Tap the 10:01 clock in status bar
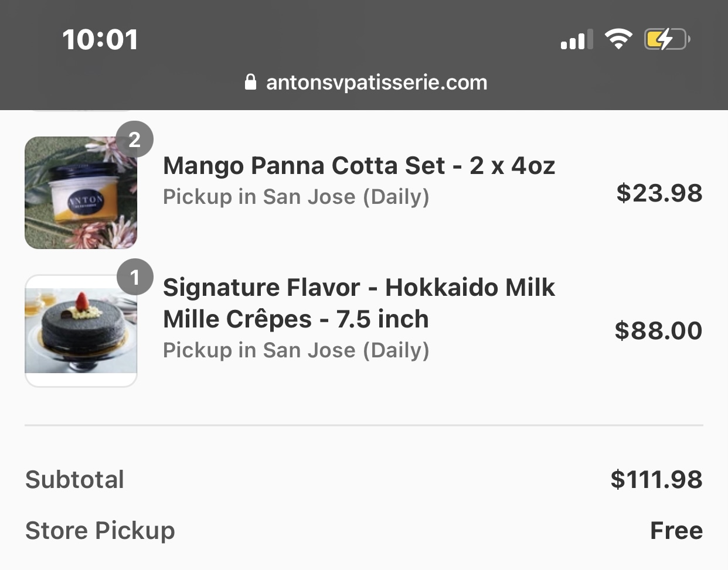Viewport: 728px width, 570px height. click(100, 40)
